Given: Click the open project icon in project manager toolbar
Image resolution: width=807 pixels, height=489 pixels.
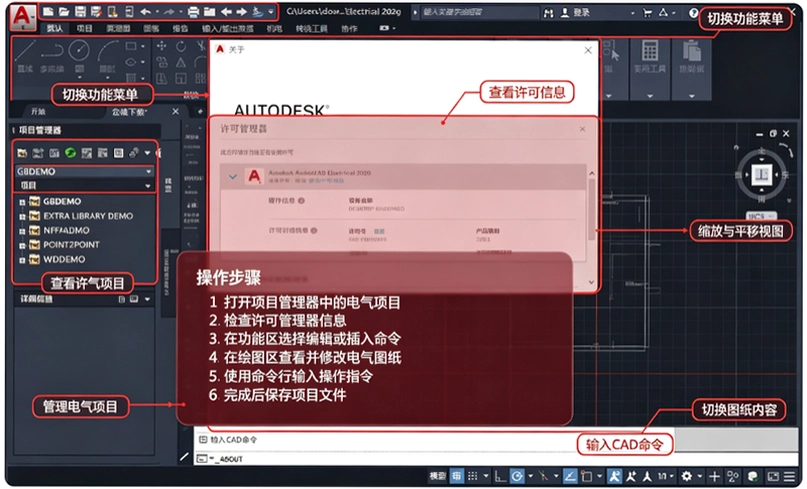Looking at the screenshot, I should click(x=22, y=152).
